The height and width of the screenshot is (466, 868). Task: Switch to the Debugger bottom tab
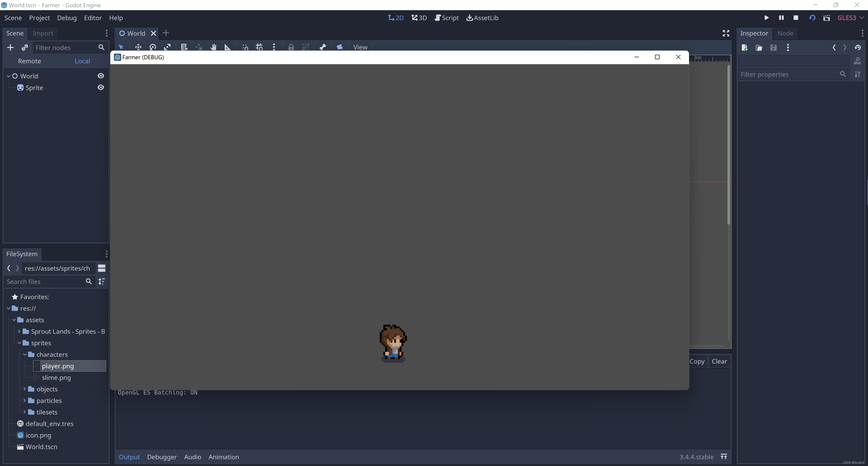[x=162, y=457]
